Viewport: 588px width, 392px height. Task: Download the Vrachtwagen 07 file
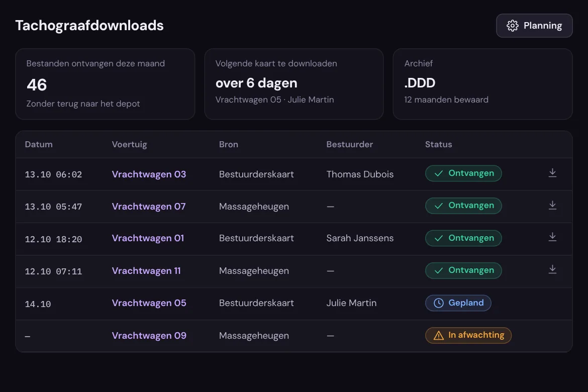click(x=552, y=206)
